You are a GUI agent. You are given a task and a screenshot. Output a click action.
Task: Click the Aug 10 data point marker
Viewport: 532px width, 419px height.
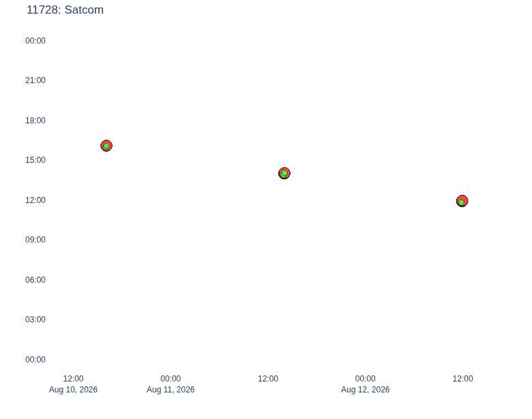(x=106, y=146)
